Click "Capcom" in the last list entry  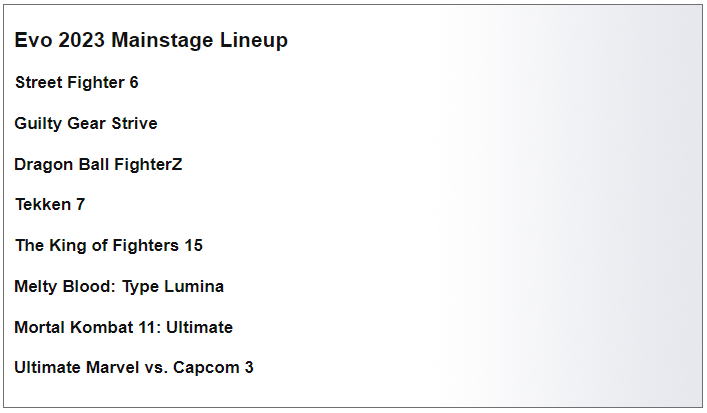206,368
